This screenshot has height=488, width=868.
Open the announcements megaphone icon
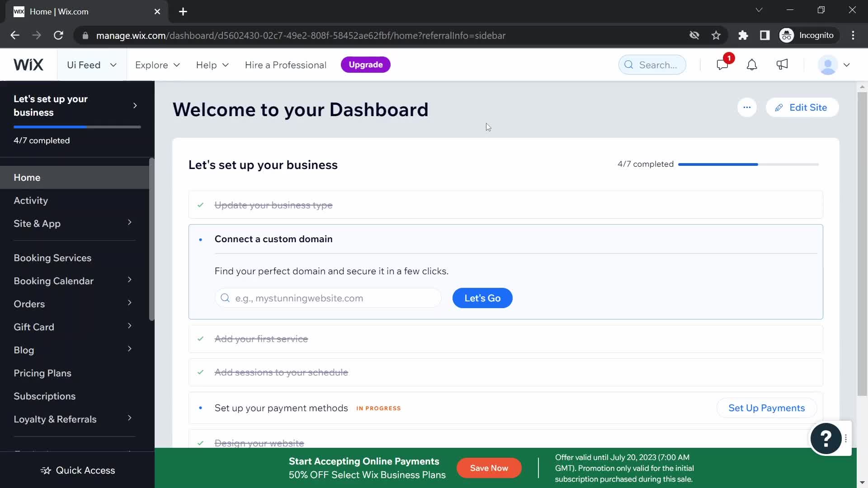point(782,65)
